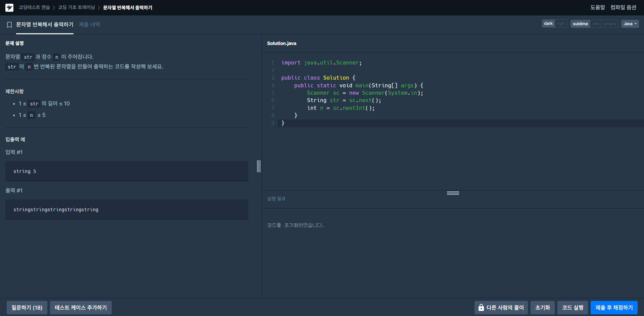Click the 코드를 초기화하였습니다 result message

295,225
